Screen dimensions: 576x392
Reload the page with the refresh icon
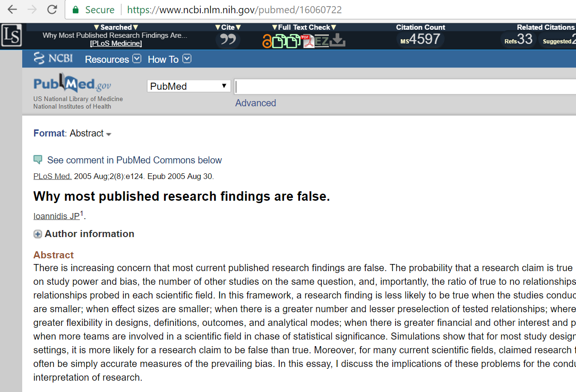coord(52,9)
